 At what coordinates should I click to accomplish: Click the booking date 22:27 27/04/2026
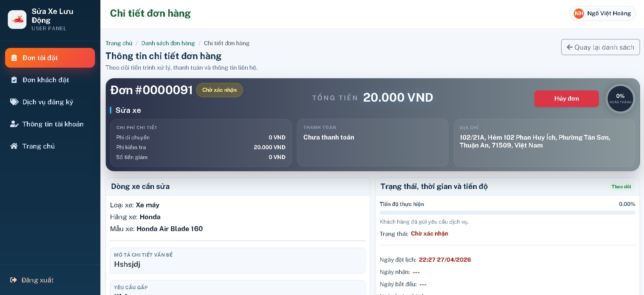[445, 260]
